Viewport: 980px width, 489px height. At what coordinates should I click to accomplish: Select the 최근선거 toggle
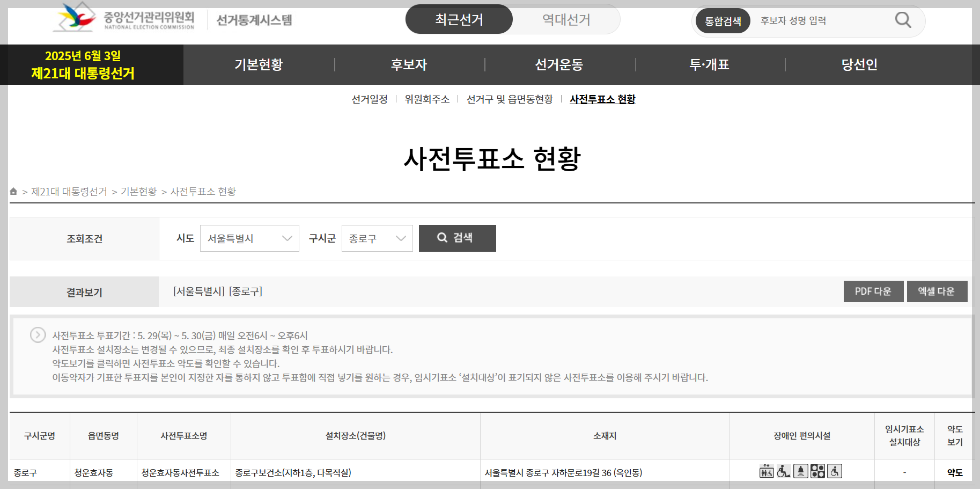pyautogui.click(x=459, y=19)
